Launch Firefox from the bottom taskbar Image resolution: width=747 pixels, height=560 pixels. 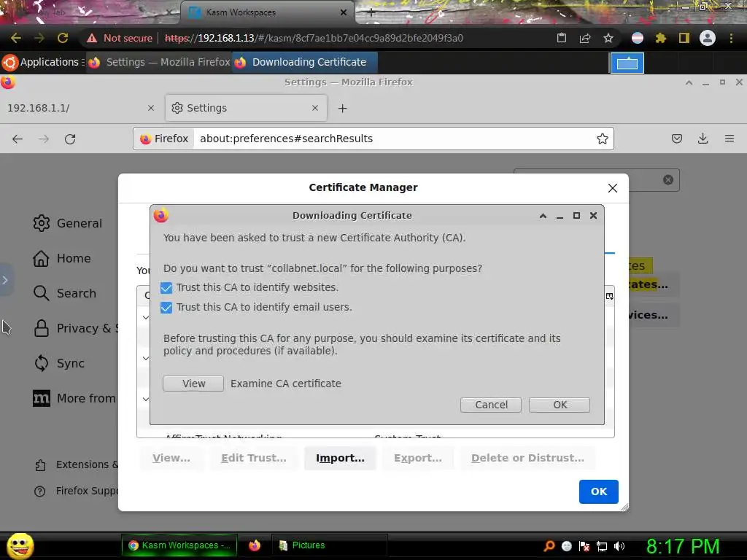coord(255,545)
